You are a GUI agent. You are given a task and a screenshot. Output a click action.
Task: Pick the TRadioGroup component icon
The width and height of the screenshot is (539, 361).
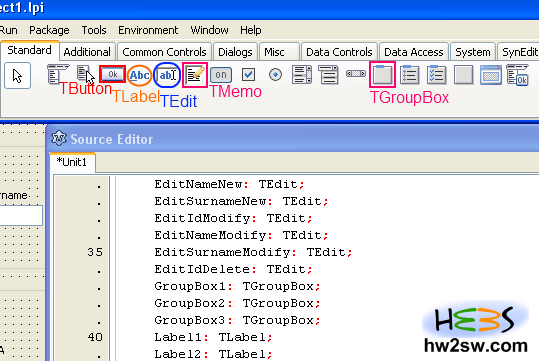(409, 75)
